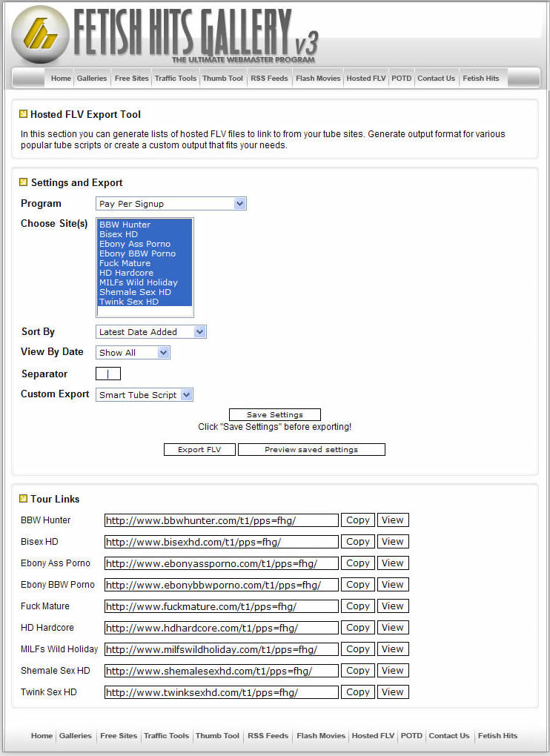Click the Hosted FLV Export Tool heading icon
Image resolution: width=550 pixels, height=756 pixels.
click(x=23, y=114)
